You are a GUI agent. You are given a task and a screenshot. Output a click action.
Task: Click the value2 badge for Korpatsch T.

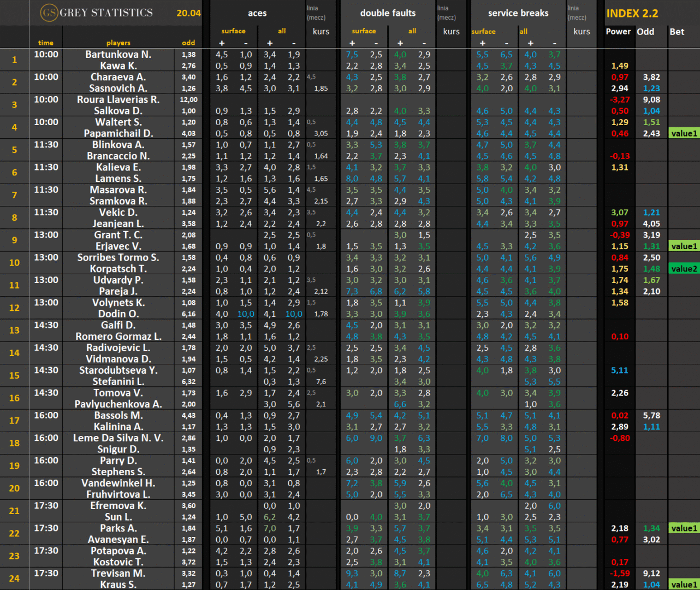(684, 269)
